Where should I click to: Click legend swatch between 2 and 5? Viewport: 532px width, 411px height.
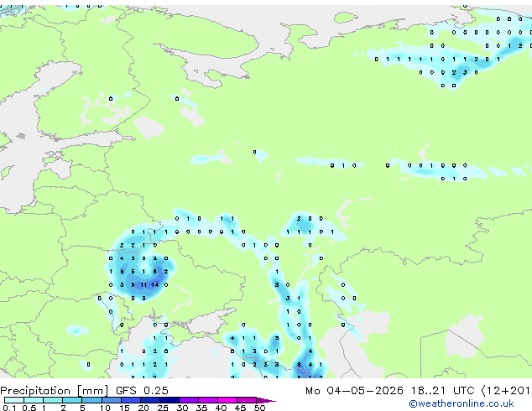click(x=72, y=400)
